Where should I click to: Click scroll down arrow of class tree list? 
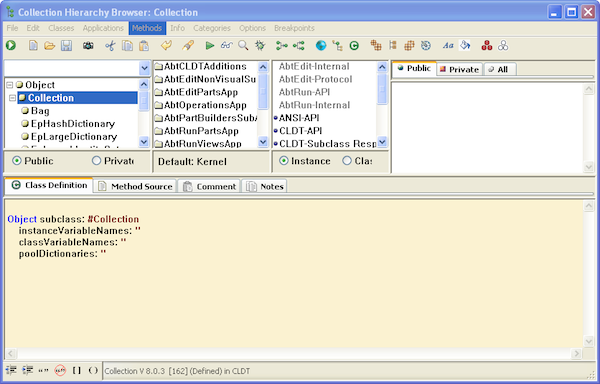click(144, 142)
